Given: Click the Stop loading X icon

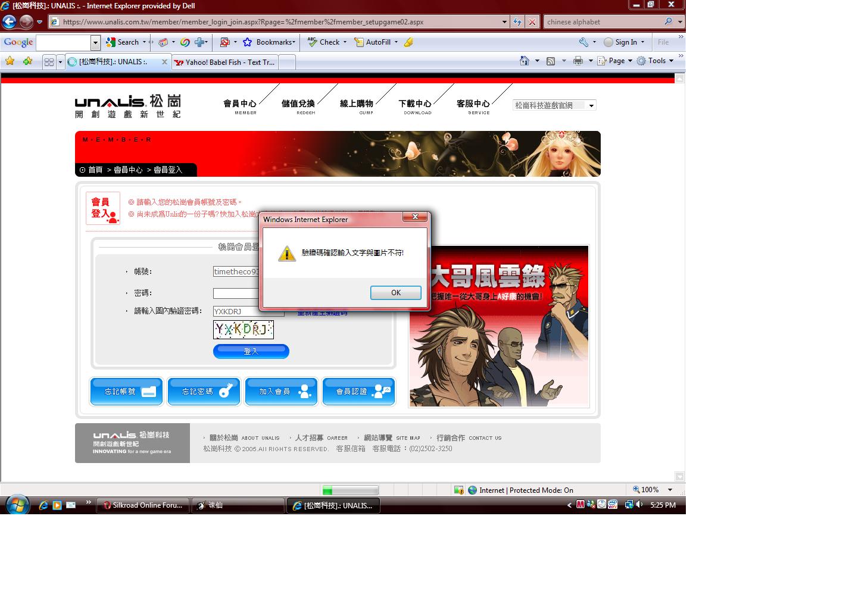Looking at the screenshot, I should (x=532, y=22).
